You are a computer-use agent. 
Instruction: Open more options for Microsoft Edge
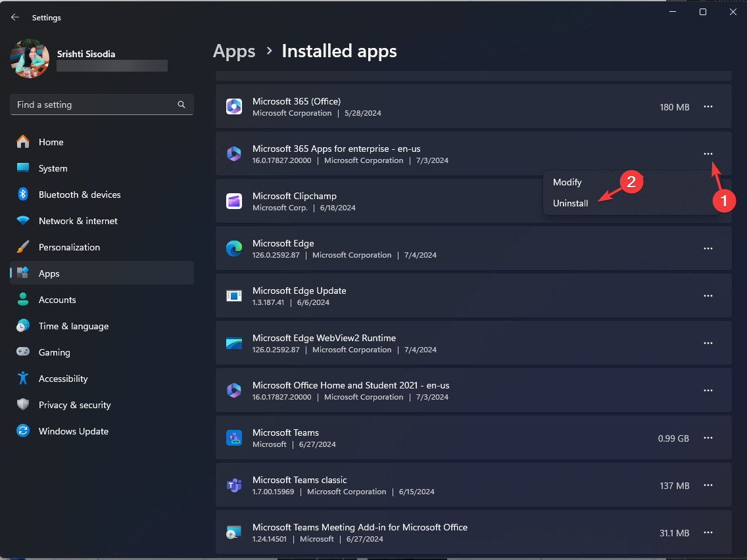708,248
